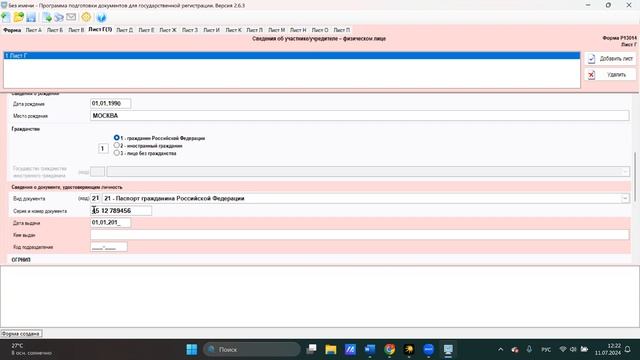Switch to the Форма tab

[x=12, y=30]
